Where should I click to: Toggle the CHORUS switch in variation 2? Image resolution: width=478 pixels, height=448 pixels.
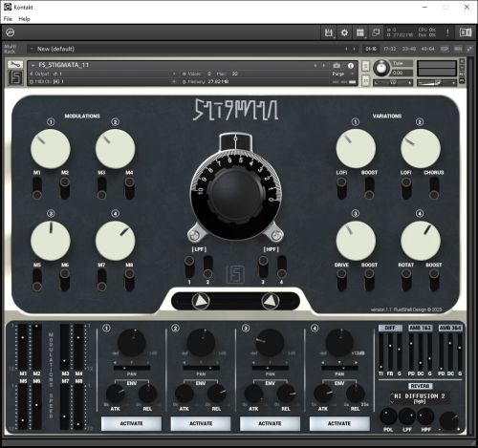[434, 188]
